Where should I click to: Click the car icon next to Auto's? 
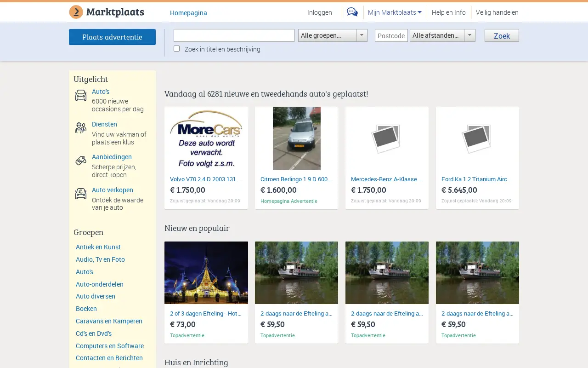(x=81, y=95)
